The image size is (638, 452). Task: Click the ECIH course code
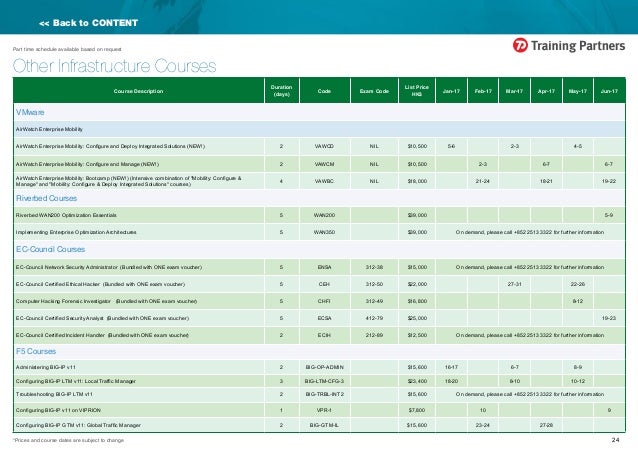pos(324,335)
